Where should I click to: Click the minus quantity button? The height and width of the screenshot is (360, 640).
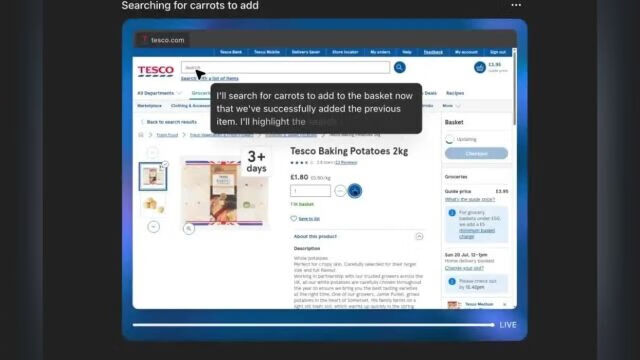[x=340, y=191]
